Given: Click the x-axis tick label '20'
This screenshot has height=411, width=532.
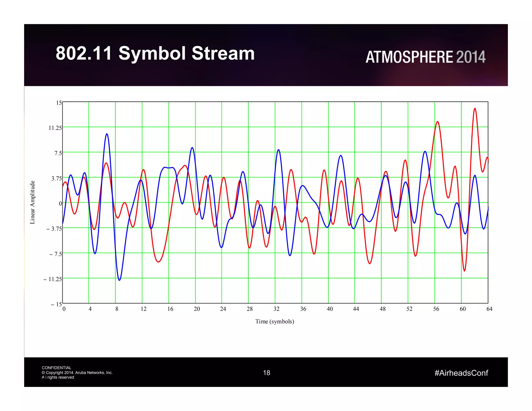Looking at the screenshot, I should [197, 309].
